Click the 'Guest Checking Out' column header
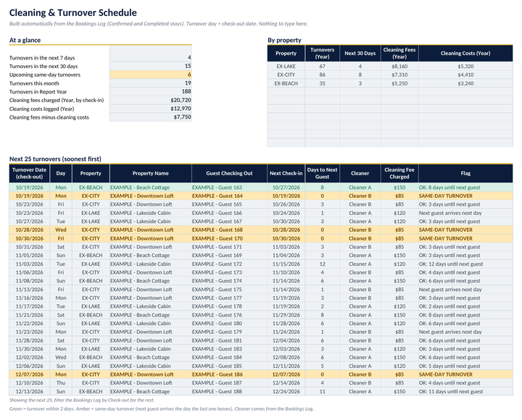This screenshot has width=522, height=420. (229, 173)
